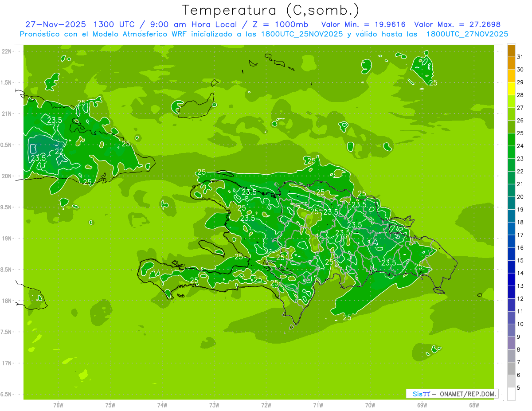Image resolution: width=532 pixels, height=411 pixels.
Task: Click the color scale label '30'
Action: [520, 70]
